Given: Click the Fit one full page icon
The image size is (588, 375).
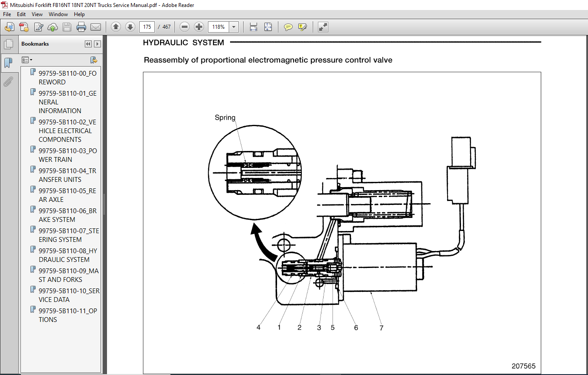Looking at the screenshot, I should point(268,27).
